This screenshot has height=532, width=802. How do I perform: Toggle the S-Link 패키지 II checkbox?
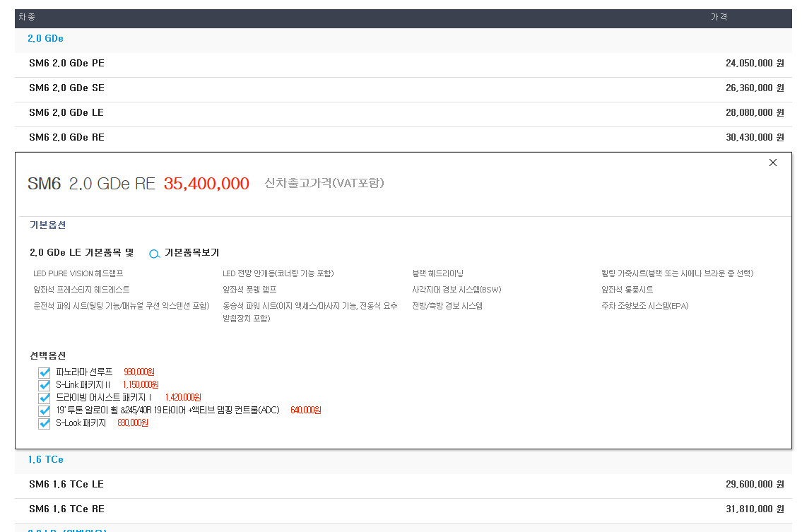pyautogui.click(x=45, y=385)
